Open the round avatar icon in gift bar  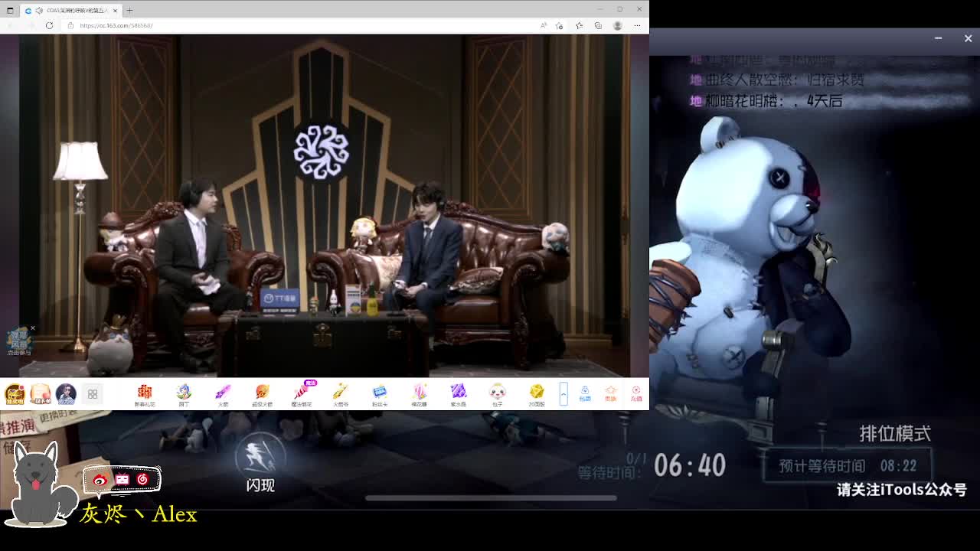pos(66,394)
